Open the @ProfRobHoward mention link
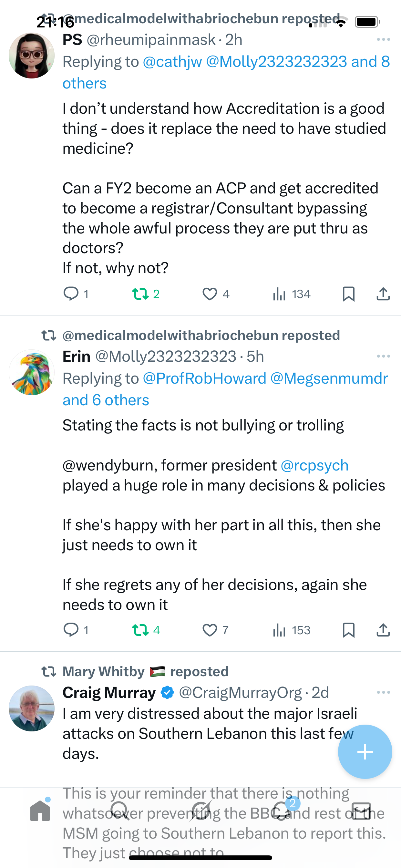This screenshot has height=868, width=401. point(205,378)
